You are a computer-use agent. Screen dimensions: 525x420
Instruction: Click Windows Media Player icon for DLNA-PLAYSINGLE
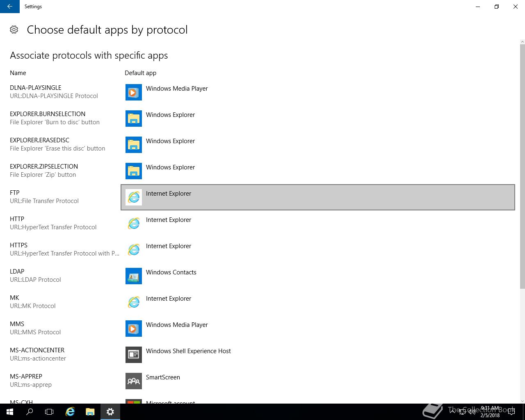134,92
